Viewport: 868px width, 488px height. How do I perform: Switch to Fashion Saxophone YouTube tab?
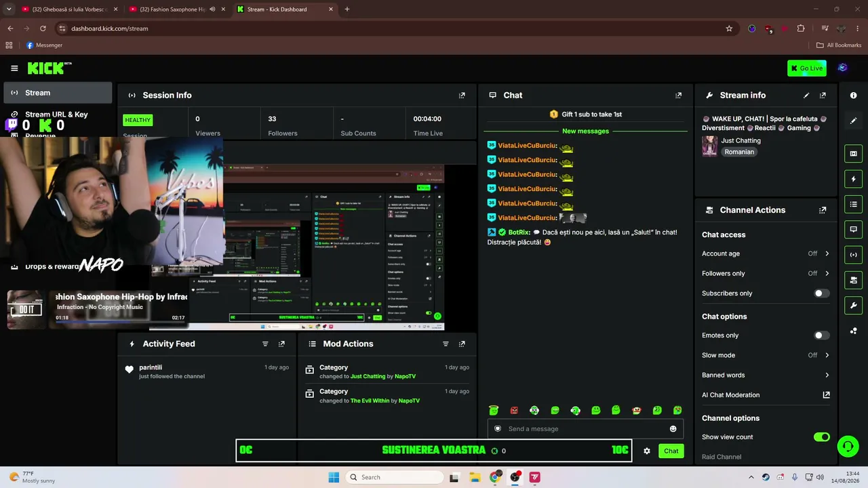[177, 9]
